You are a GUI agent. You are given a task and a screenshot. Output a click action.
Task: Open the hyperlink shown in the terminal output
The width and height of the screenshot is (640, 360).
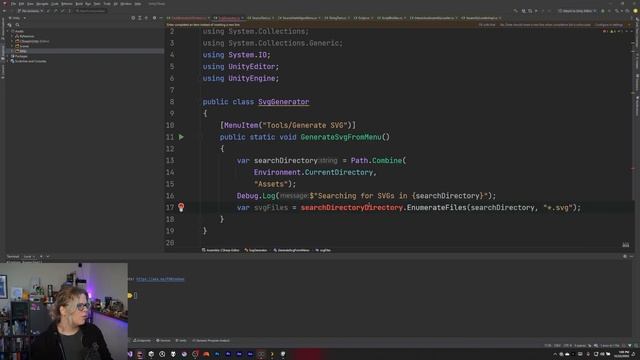coord(160,279)
